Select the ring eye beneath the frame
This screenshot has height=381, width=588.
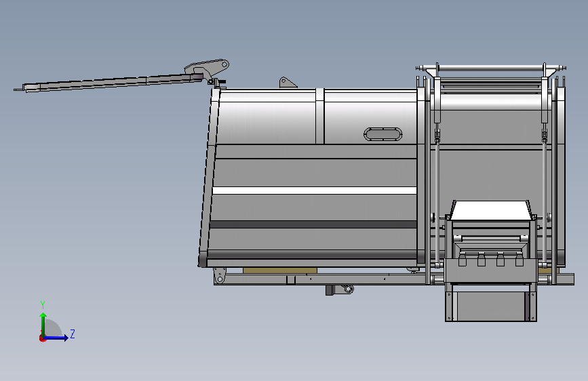tap(349, 289)
